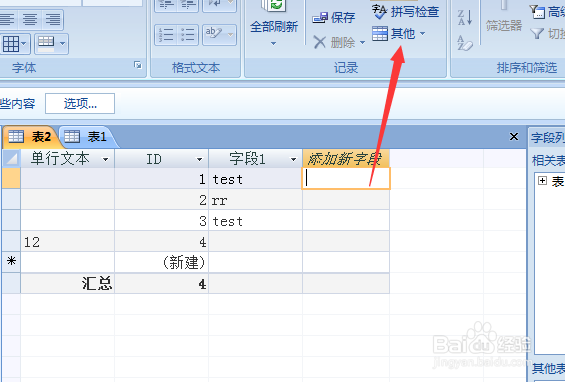Select the ID cell with value 1
This screenshot has width=565, height=382.
[x=161, y=179]
